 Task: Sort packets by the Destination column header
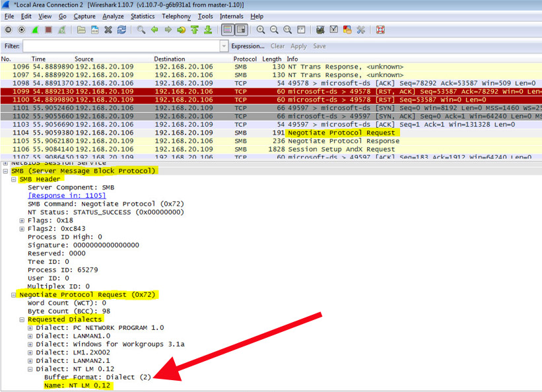pos(170,59)
